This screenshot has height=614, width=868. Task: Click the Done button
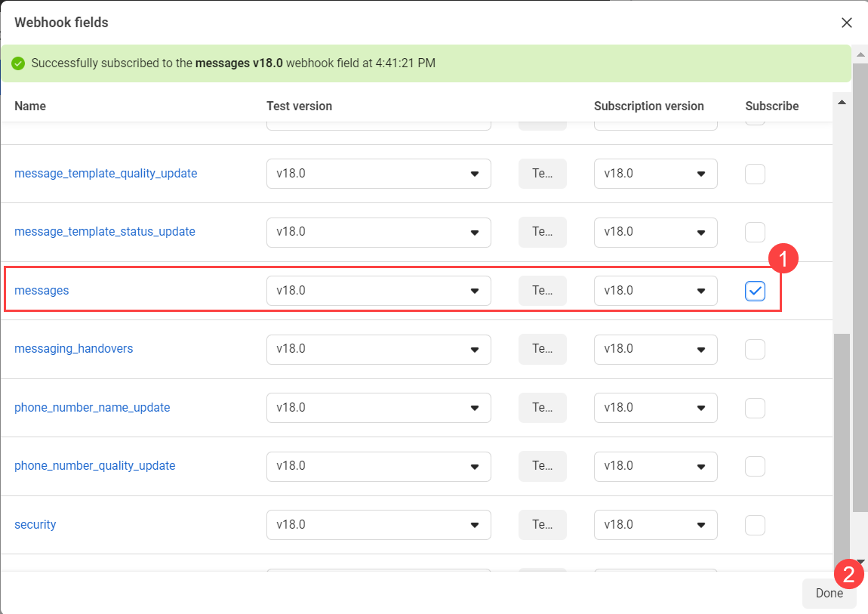point(829,594)
